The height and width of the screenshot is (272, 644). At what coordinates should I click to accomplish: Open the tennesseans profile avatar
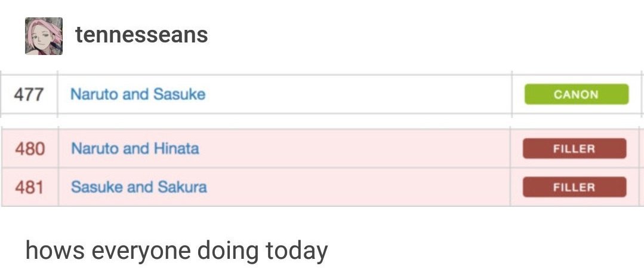pos(44,36)
